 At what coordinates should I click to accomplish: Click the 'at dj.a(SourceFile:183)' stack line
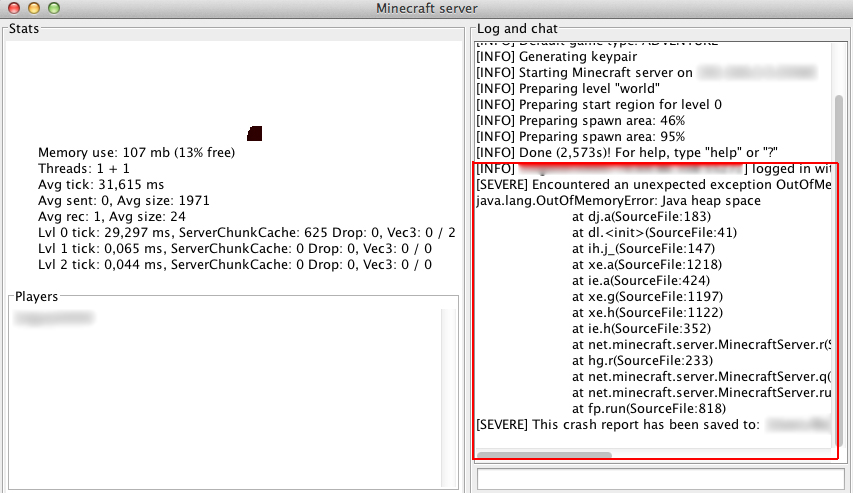641,217
